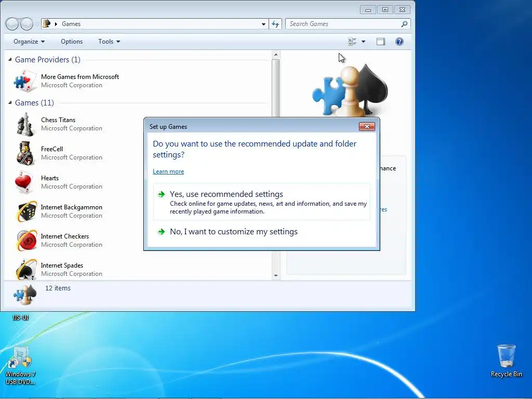Click the refresh button in address bar
The height and width of the screenshot is (399, 532).
click(275, 24)
